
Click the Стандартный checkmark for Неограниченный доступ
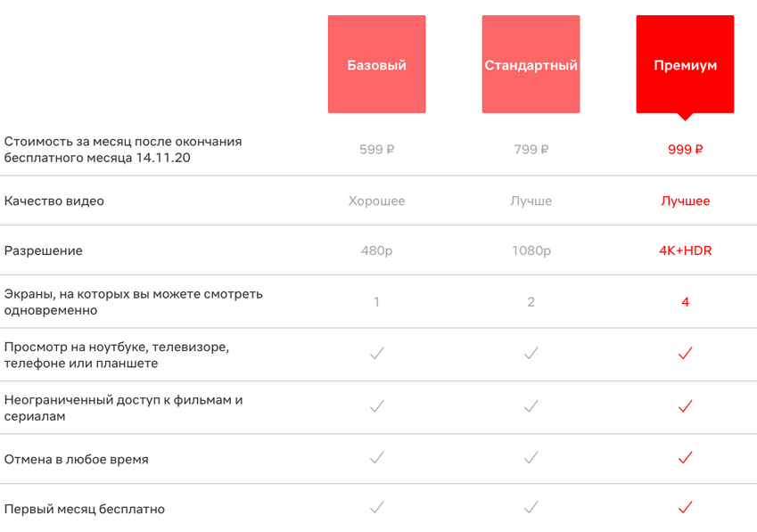531,406
